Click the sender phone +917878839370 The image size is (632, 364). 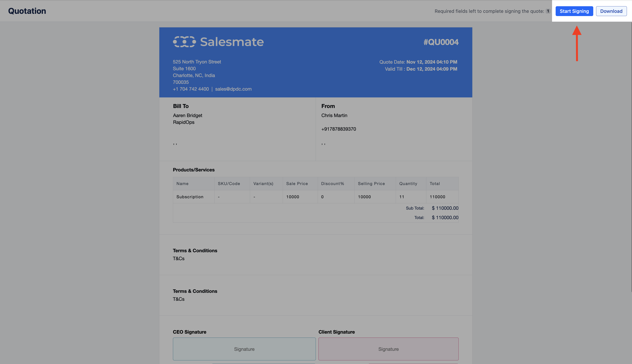point(338,129)
